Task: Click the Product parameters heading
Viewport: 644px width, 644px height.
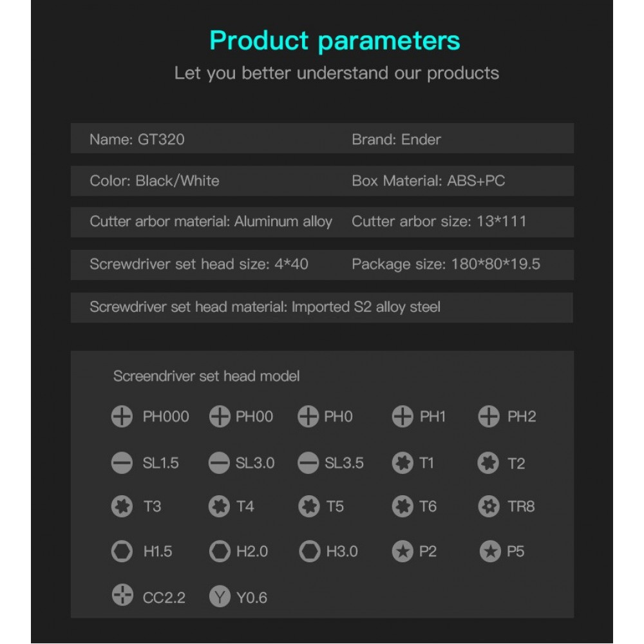Action: (x=335, y=41)
